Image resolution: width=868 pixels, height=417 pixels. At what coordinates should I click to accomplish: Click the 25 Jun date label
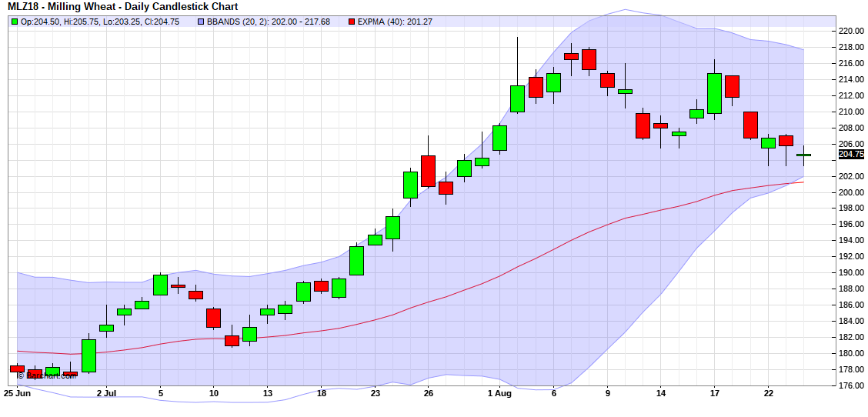[15, 393]
